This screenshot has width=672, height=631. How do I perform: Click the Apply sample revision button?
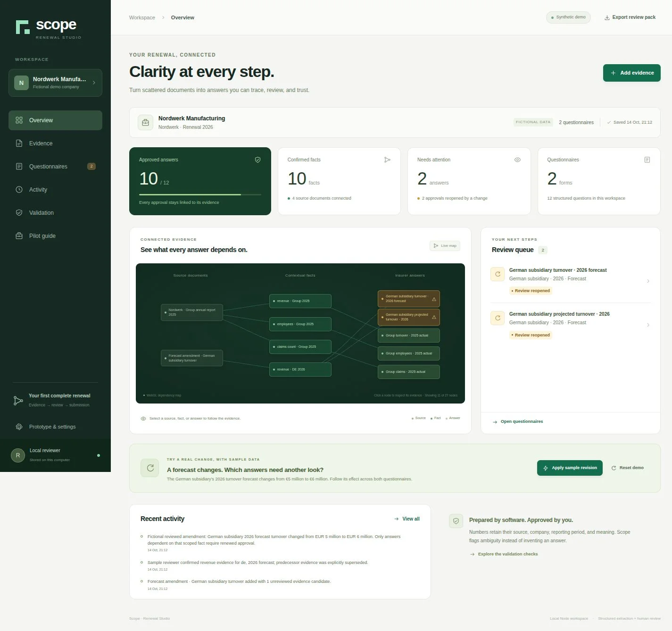pos(570,468)
